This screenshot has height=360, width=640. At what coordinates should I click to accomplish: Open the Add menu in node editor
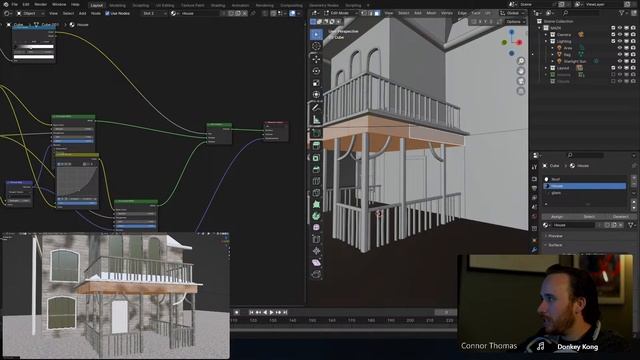coord(82,13)
